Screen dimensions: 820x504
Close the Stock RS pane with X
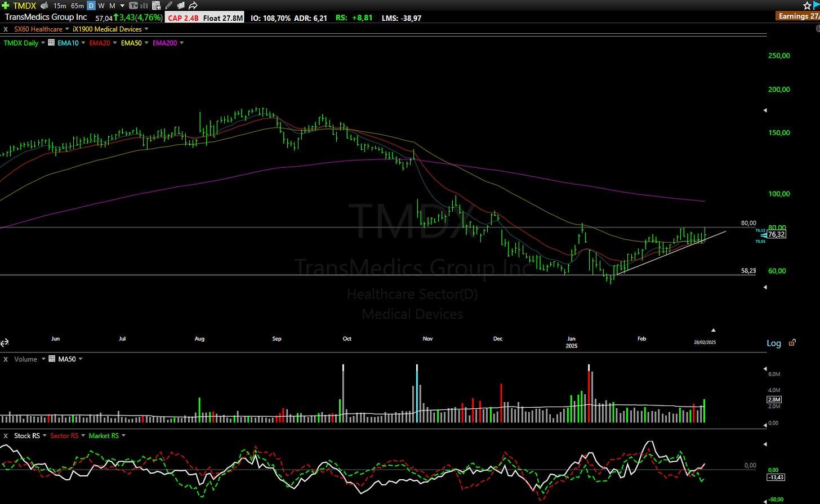coord(6,435)
